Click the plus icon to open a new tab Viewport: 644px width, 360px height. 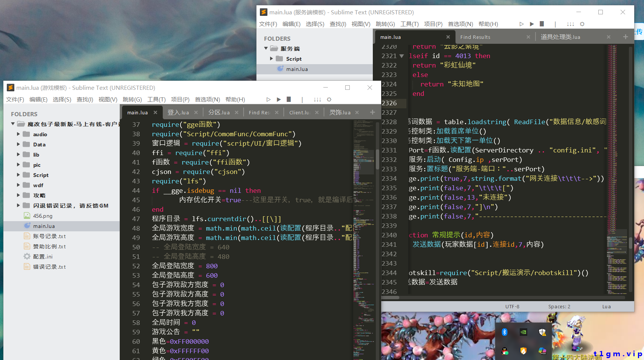[x=625, y=37]
